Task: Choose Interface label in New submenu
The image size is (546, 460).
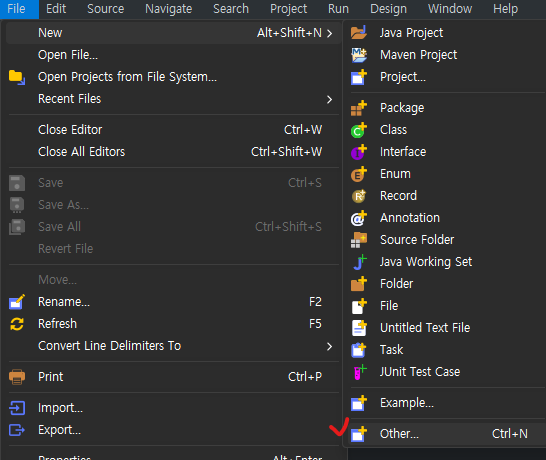Action: click(403, 152)
